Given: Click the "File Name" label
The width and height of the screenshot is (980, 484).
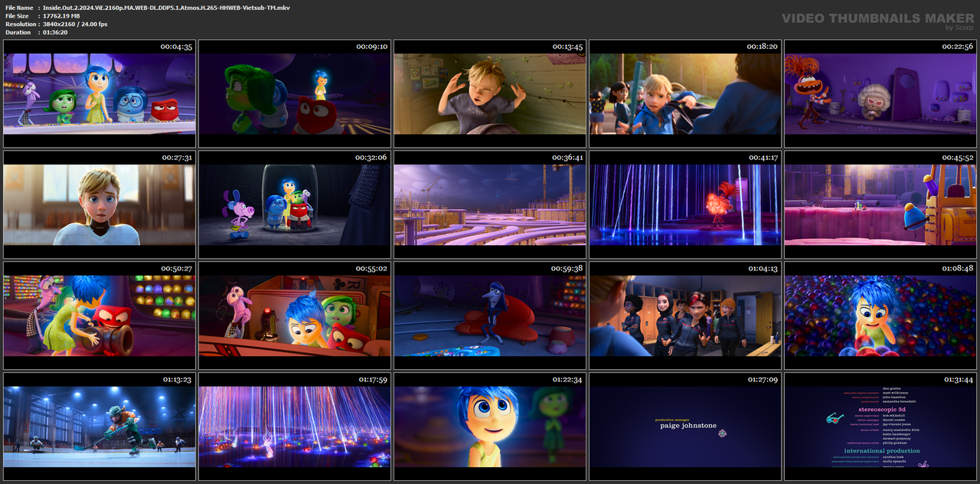Looking at the screenshot, I should pos(19,7).
